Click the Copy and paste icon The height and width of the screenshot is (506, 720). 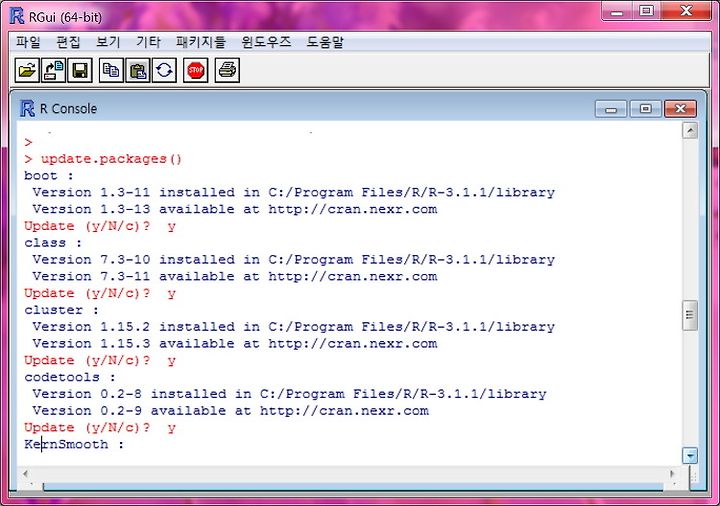164,70
